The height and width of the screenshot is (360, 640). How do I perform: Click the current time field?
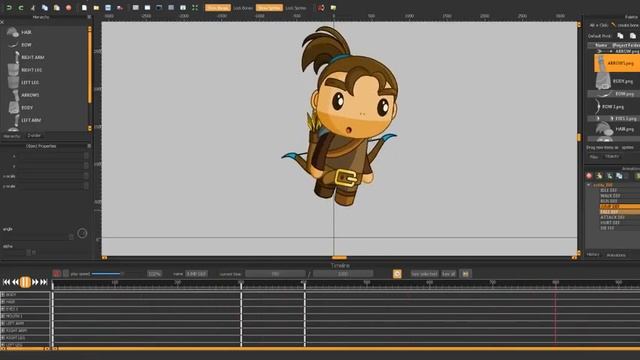(x=275, y=274)
